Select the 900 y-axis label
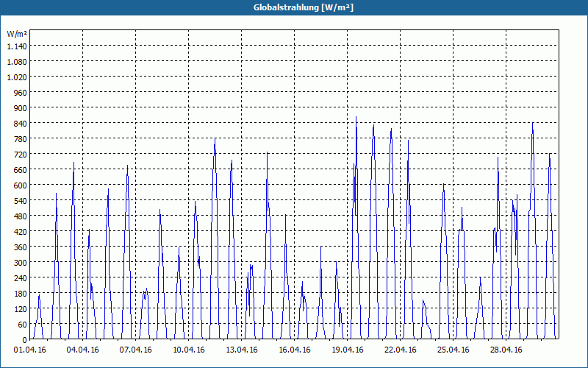Viewport: 588px width, 368px height. point(21,107)
